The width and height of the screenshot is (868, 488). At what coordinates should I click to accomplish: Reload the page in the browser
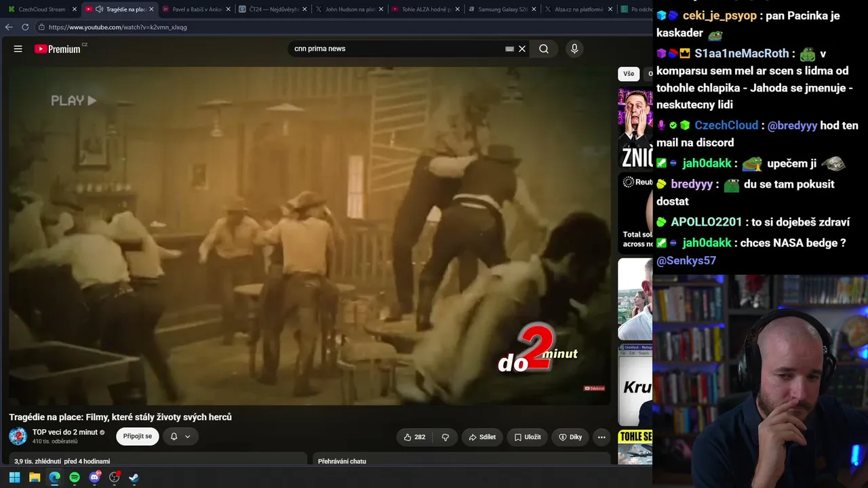25,27
